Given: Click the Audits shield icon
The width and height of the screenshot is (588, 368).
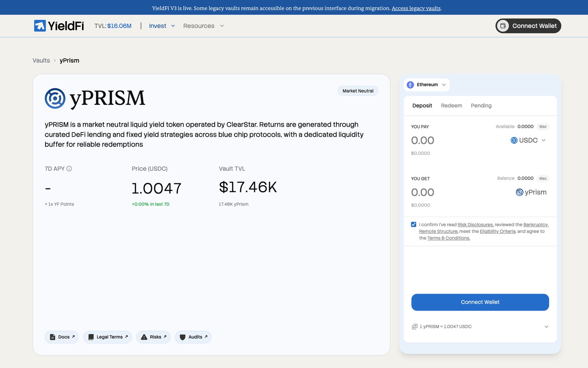Looking at the screenshot, I should (x=183, y=337).
